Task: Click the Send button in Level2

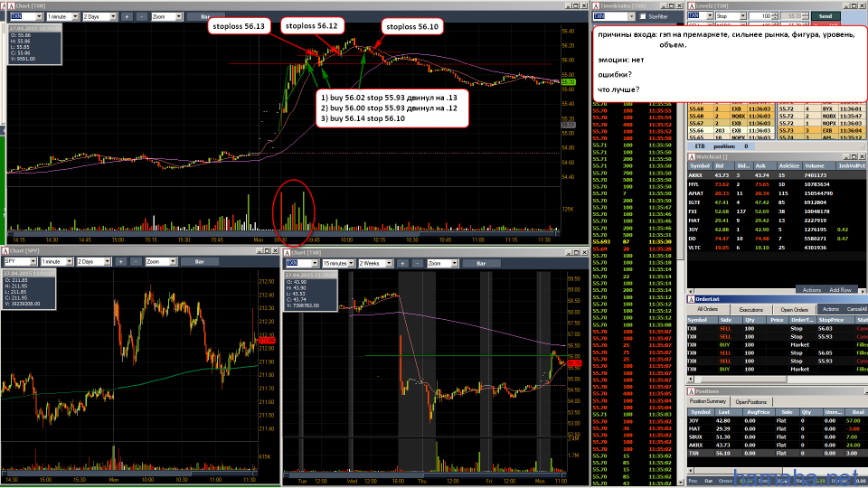Action: [826, 16]
